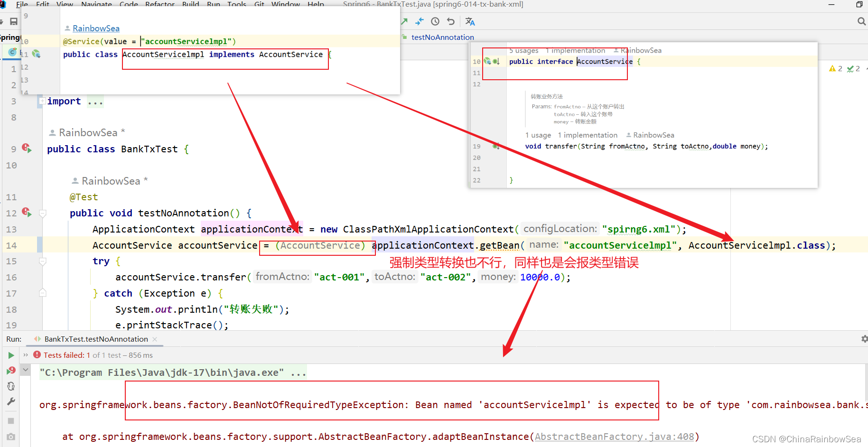This screenshot has height=447, width=868.
Task: Click RainbowSea author hint above @Test
Action: pyautogui.click(x=111, y=181)
